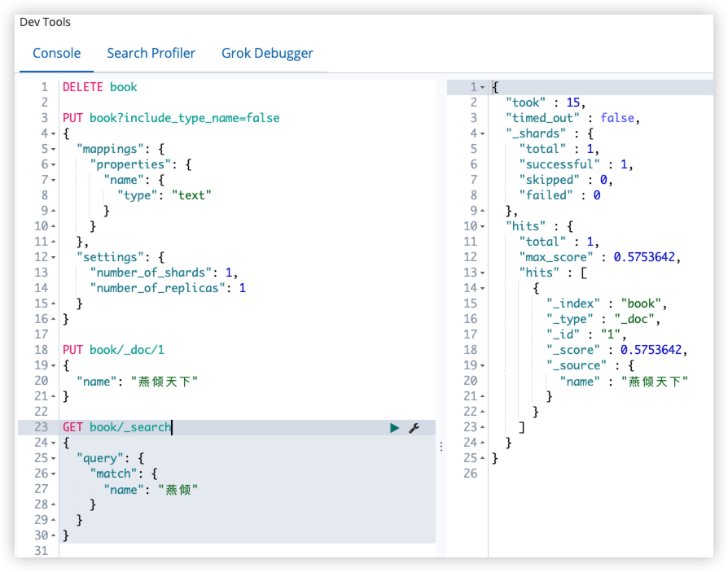
Task: Click the "failed" : 0 response line
Action: pyautogui.click(x=560, y=195)
